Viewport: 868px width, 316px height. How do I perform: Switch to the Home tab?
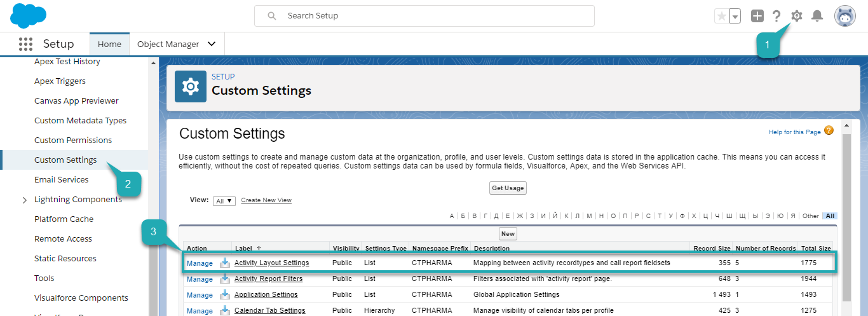(109, 44)
